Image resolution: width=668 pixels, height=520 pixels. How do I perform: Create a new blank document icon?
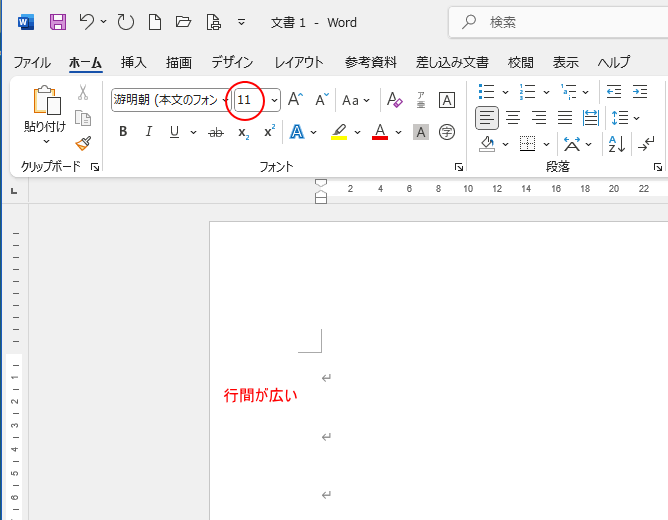click(155, 22)
